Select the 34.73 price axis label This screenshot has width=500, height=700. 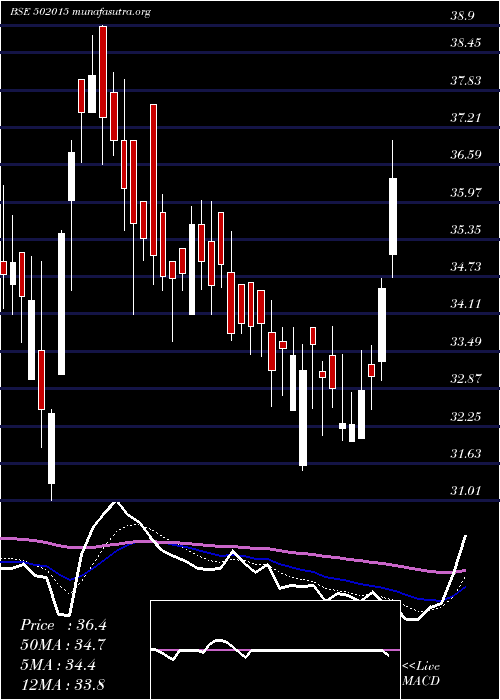(x=466, y=267)
